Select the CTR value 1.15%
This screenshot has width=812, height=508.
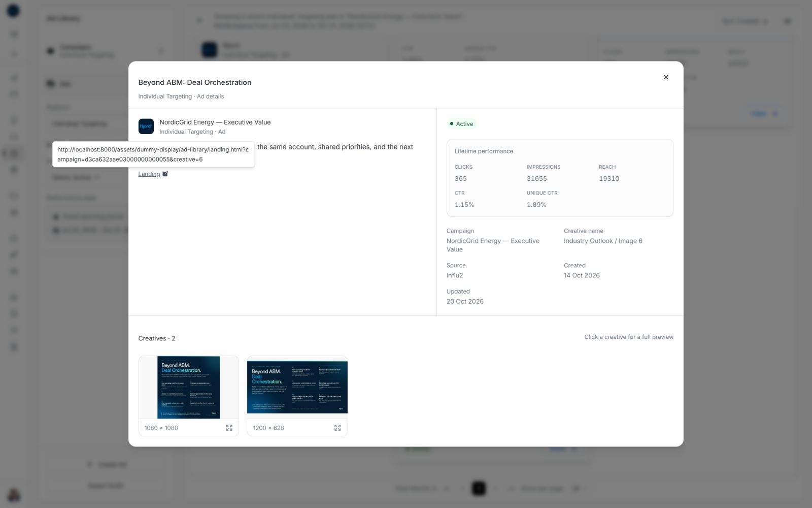coord(464,205)
